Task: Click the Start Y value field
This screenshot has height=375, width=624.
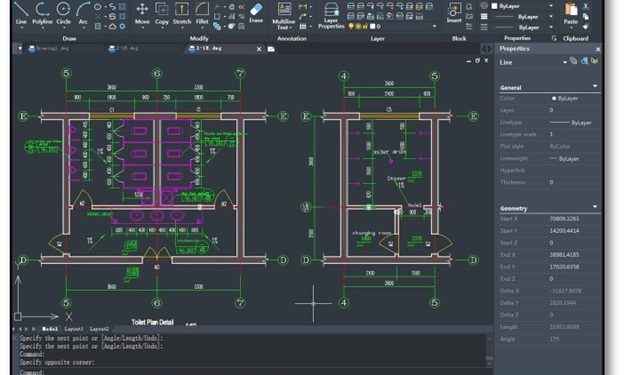Action: (x=574, y=231)
